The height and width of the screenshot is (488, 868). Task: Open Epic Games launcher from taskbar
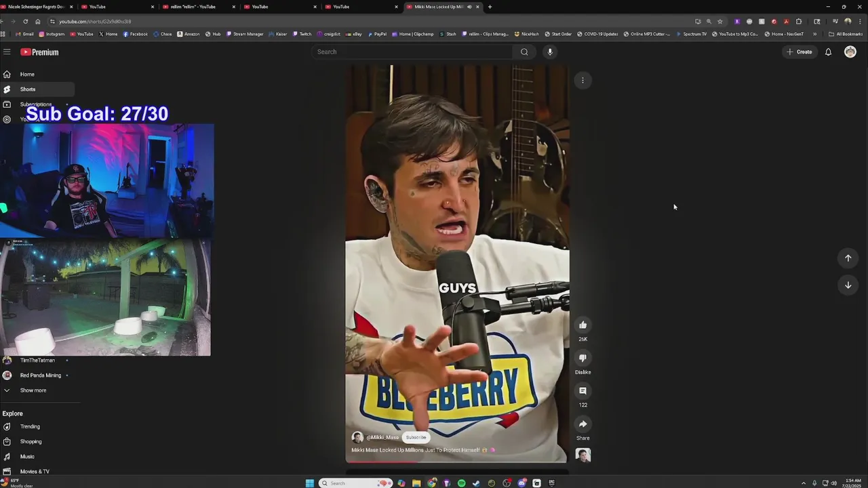click(x=551, y=483)
